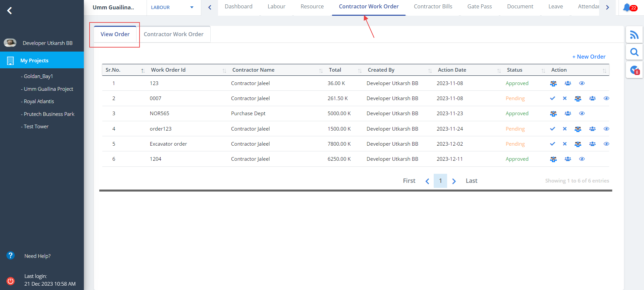Click the search magnifier icon

click(x=634, y=52)
